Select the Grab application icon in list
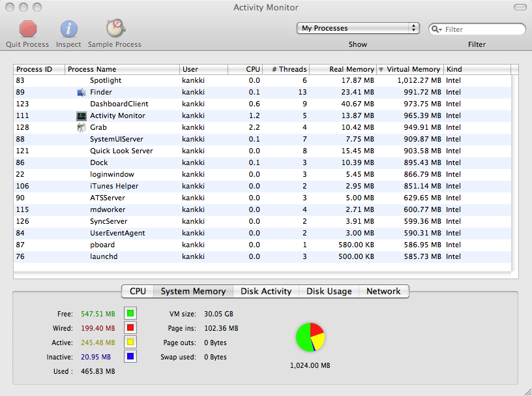Screen dimensions: 532x396 click(x=81, y=128)
